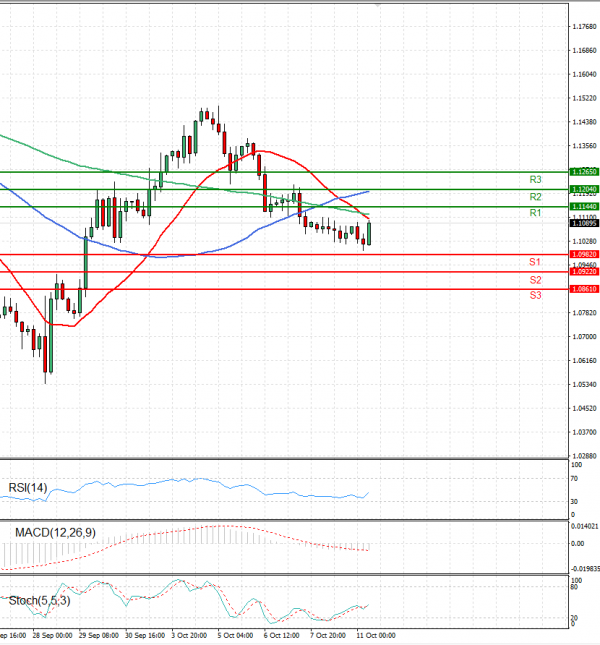Select the 1.11440 price tag
The height and width of the screenshot is (645, 600).
tap(584, 206)
